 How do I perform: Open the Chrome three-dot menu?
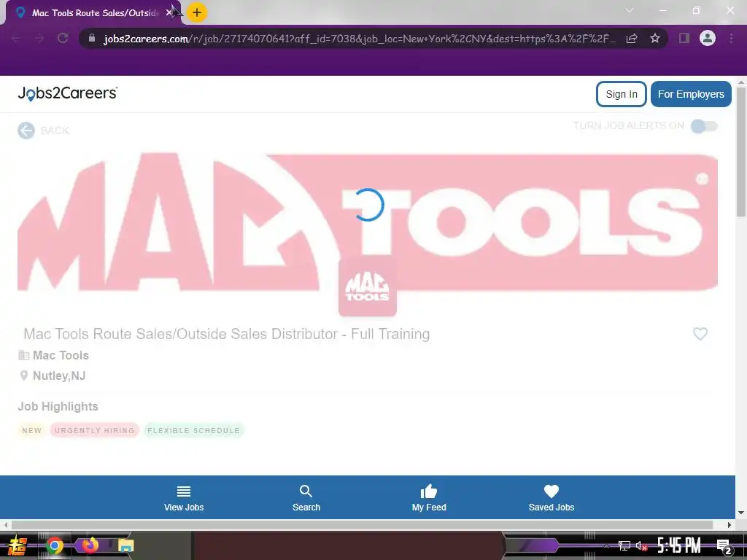731,38
